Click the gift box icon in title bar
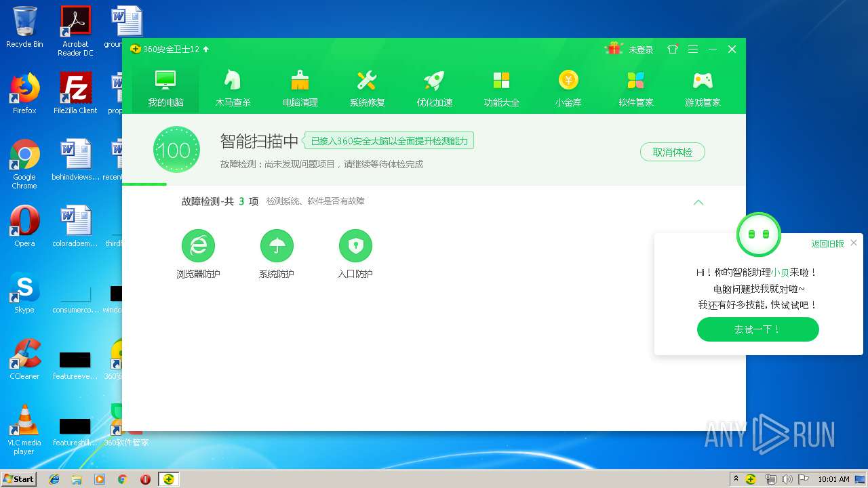The width and height of the screenshot is (868, 488). (x=614, y=49)
